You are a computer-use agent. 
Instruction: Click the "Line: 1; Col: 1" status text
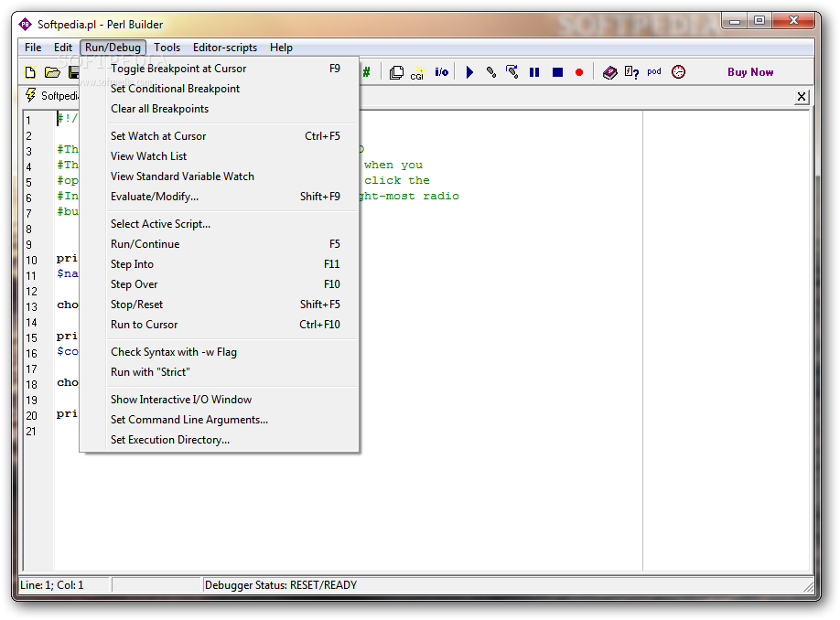click(x=52, y=585)
